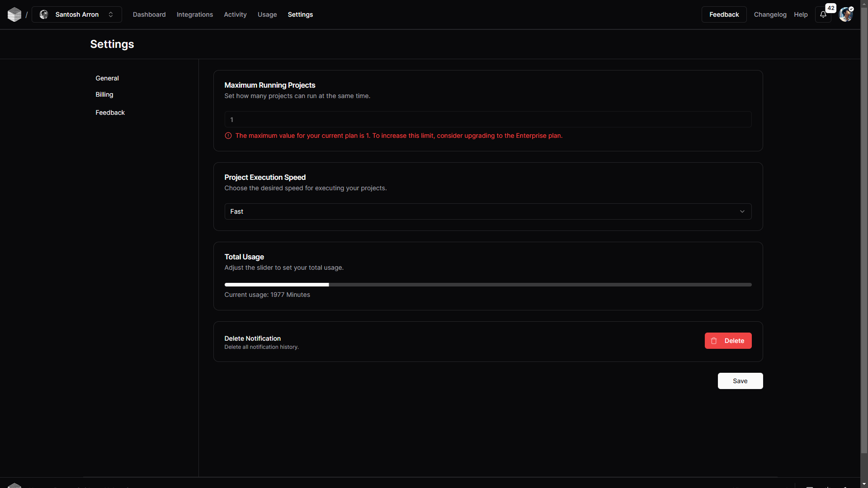868x488 pixels.
Task: Click the user profile avatar icon
Action: [845, 14]
